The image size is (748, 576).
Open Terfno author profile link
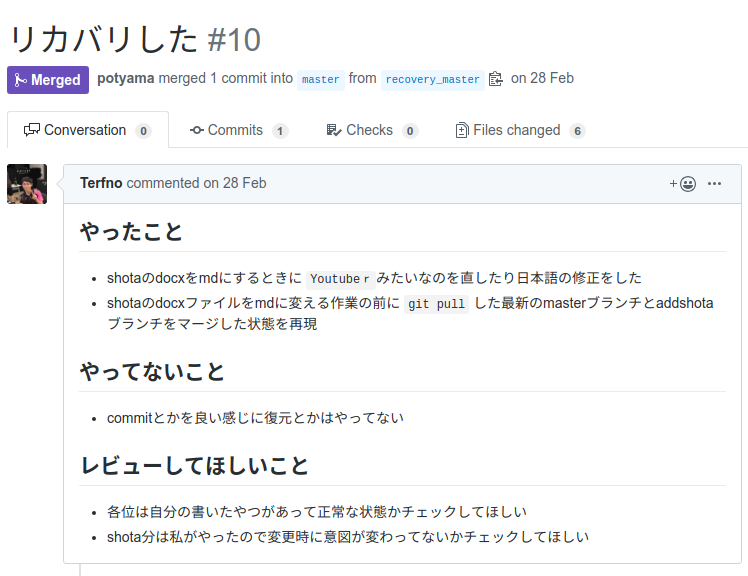click(x=101, y=183)
